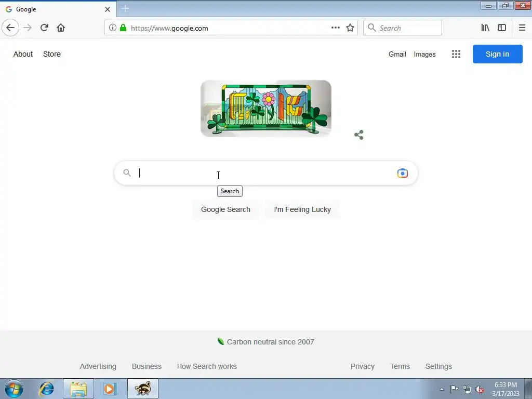The height and width of the screenshot is (399, 532).
Task: Open Privacy footer link
Action: coord(362,366)
